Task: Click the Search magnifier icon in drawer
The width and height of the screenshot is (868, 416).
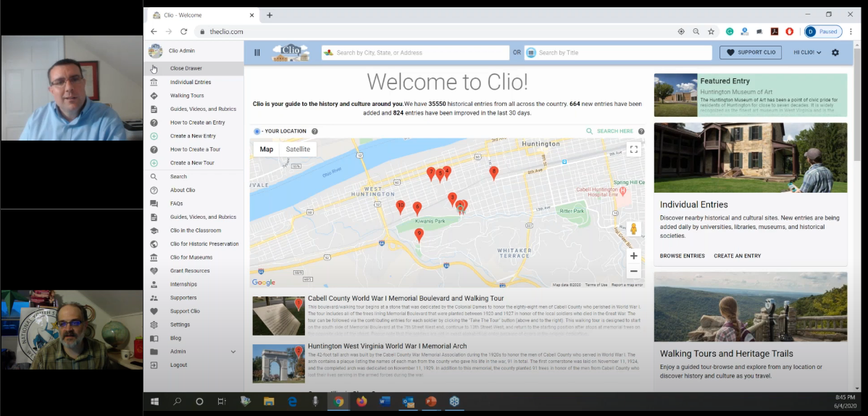Action: 154,177
